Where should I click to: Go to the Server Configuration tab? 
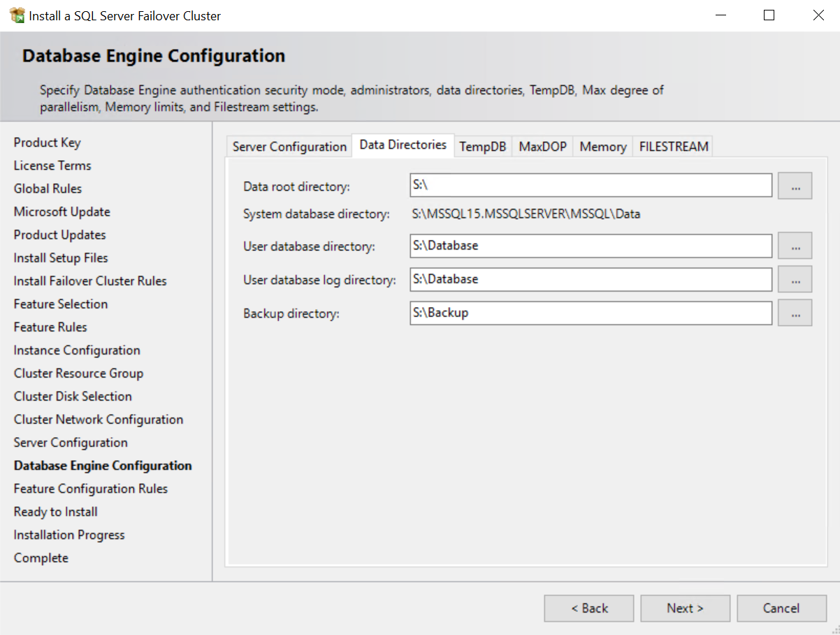click(x=289, y=146)
